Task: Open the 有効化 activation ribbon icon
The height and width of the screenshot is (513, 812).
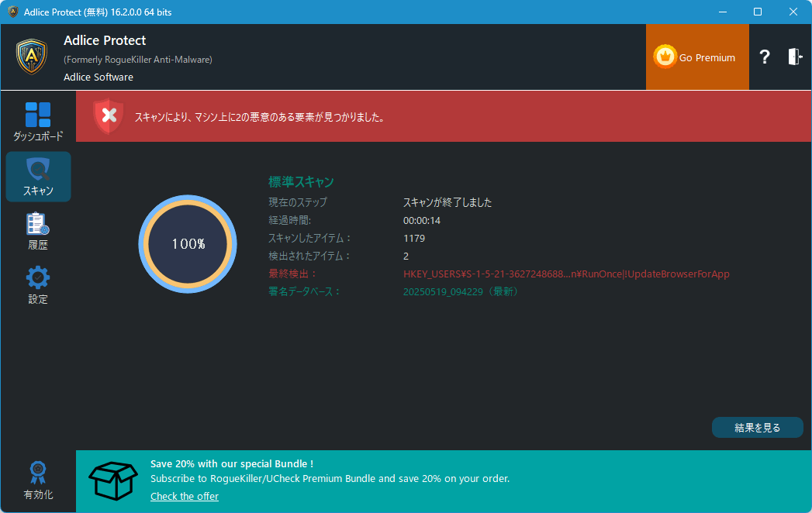Action: point(38,472)
